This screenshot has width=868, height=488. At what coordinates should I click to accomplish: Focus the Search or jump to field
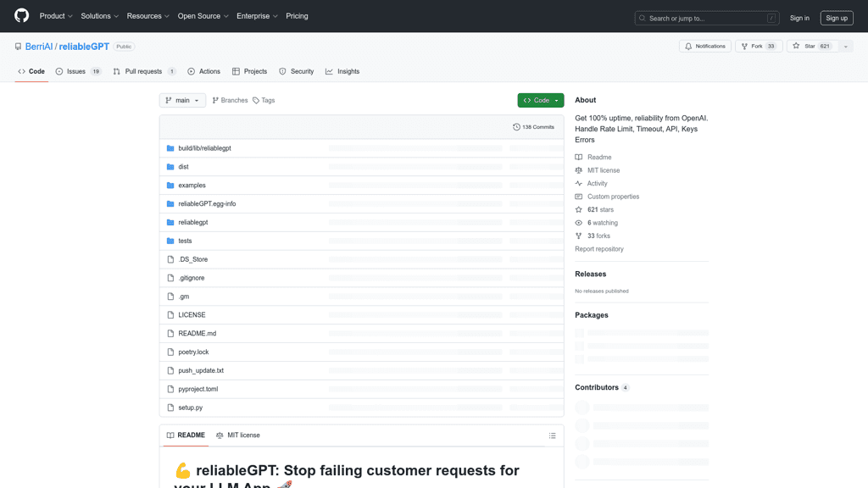point(706,18)
